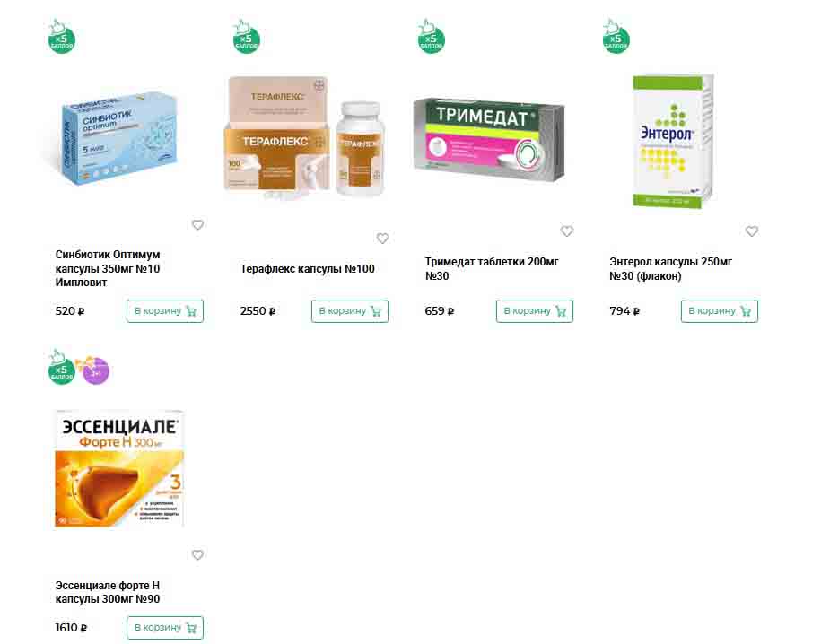The image size is (821, 644).
Task: Open Терафлекс капсулы №100 product title link
Action: (x=308, y=269)
